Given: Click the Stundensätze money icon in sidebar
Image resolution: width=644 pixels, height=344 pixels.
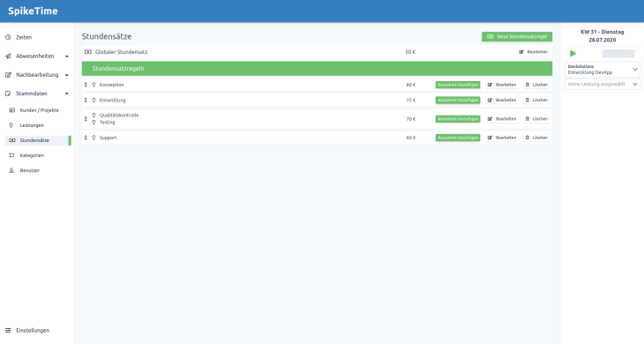Looking at the screenshot, I should point(12,140).
